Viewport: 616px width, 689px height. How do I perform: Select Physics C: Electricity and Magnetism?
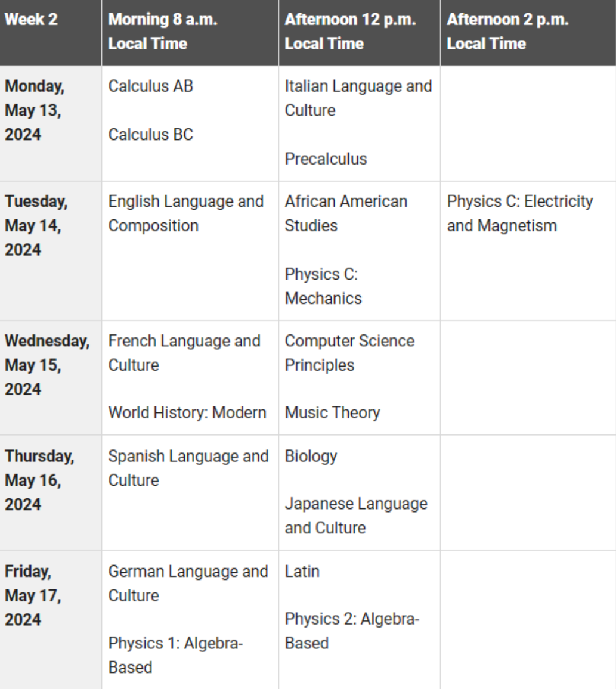(520, 214)
